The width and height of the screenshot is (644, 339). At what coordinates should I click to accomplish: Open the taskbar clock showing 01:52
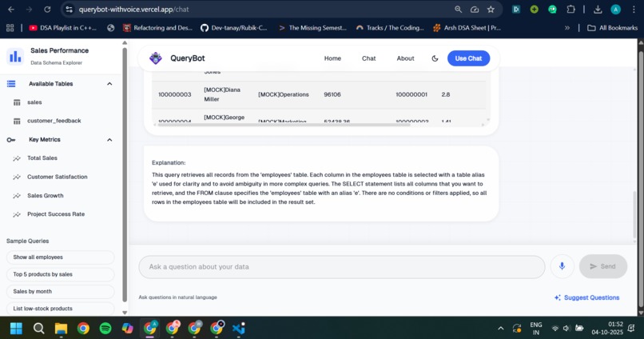(607, 329)
